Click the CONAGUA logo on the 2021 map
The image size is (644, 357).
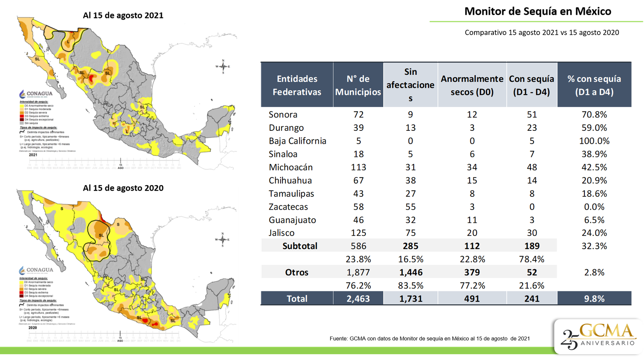pos(36,94)
